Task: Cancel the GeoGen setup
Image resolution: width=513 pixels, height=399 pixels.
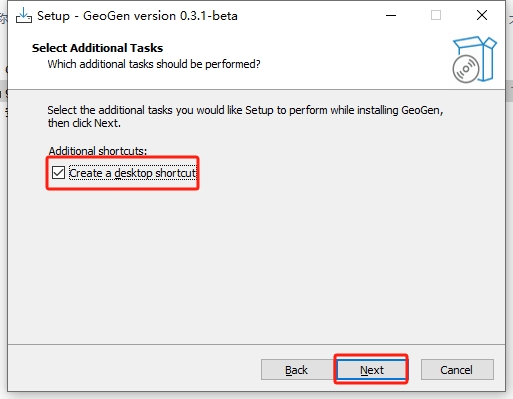Action: click(457, 370)
